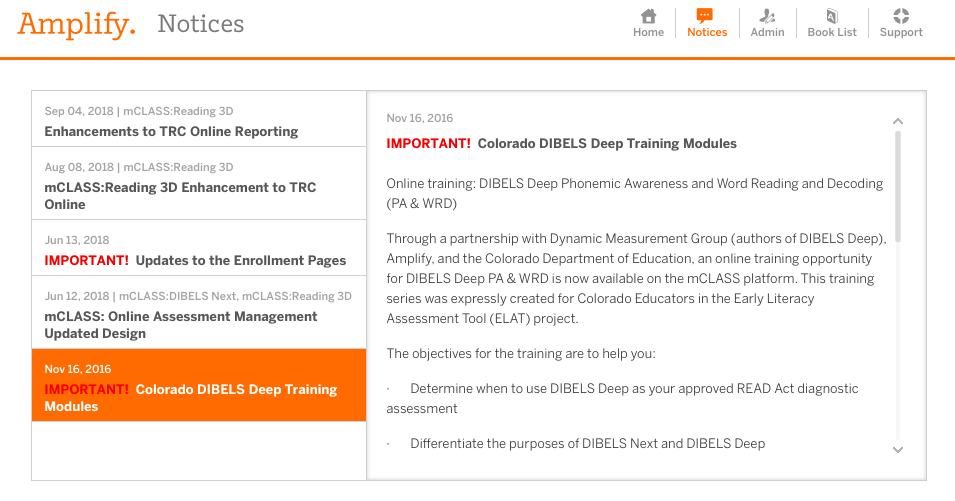Viewport: 955px width, 501px height.
Task: Click the detail pane title 'Colorado DIBELS Deep Training Modules'
Action: [607, 144]
